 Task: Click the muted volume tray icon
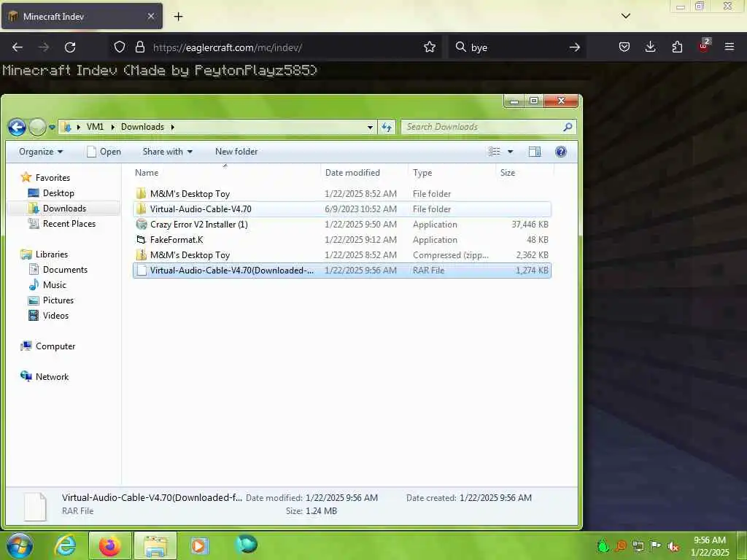click(x=673, y=547)
